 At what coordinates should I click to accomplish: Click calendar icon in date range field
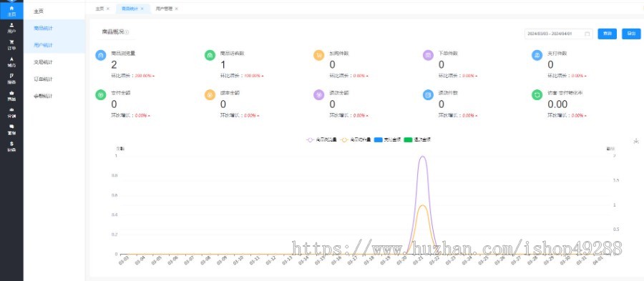tap(587, 34)
